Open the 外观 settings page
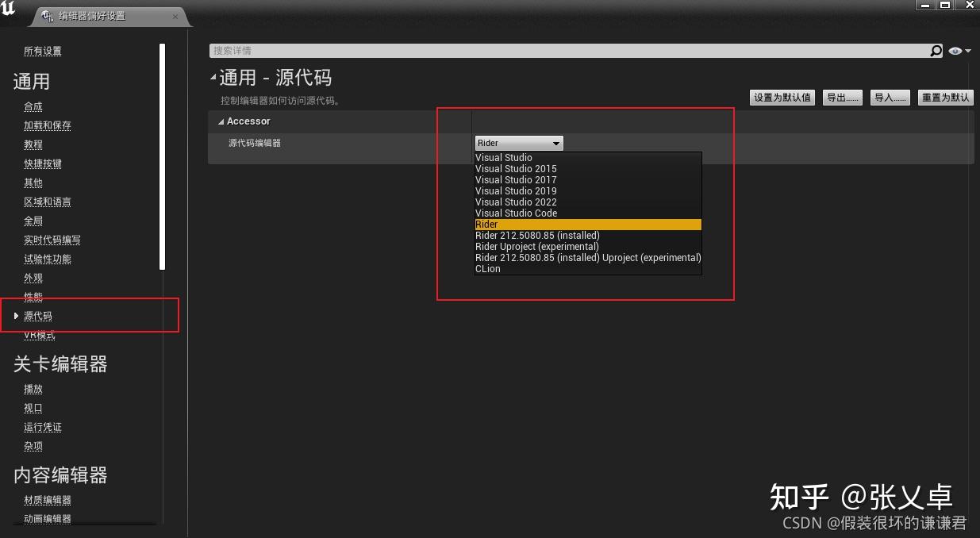 click(33, 278)
